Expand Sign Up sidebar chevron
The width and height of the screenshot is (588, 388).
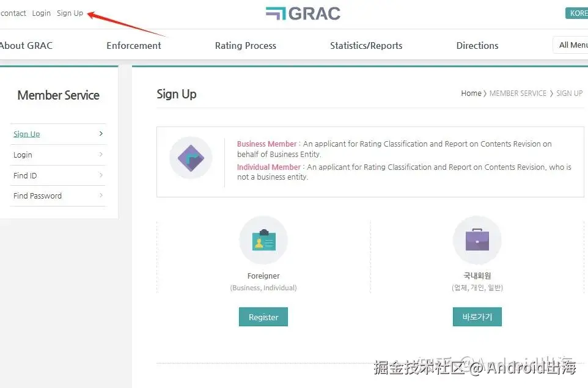tap(101, 133)
